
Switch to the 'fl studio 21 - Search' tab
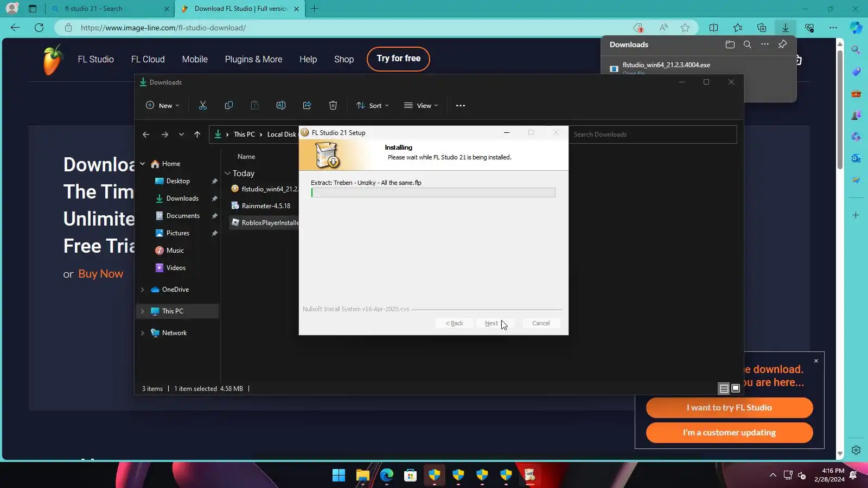[x=110, y=9]
